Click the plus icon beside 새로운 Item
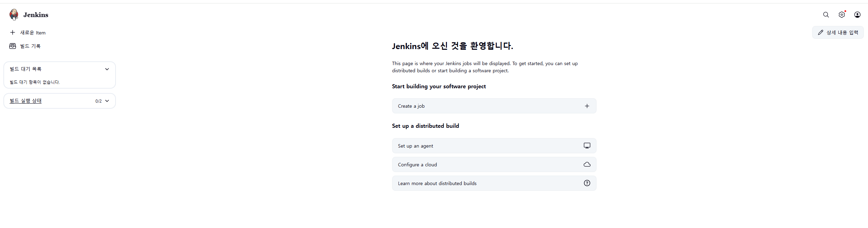The image size is (868, 228). click(x=13, y=32)
